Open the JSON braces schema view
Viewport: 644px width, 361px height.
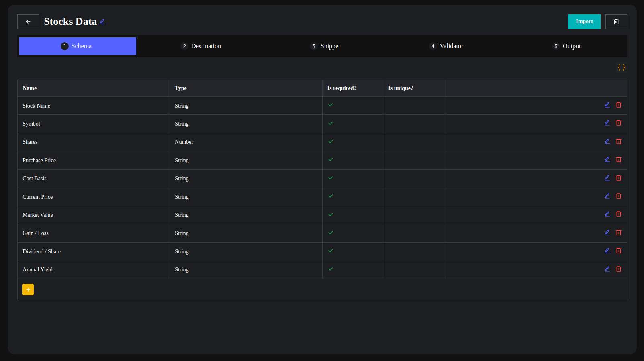[x=621, y=67]
